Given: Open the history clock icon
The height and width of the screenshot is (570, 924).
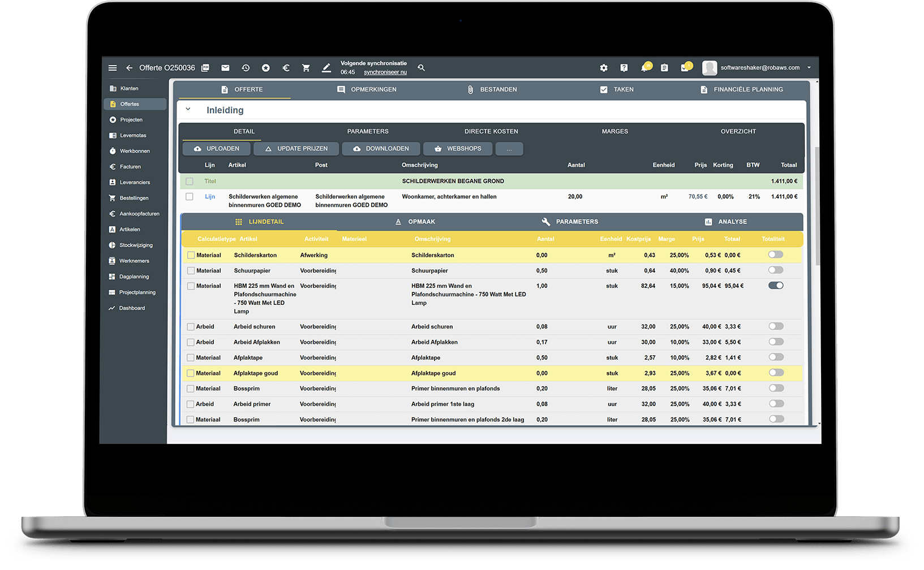Looking at the screenshot, I should [246, 68].
